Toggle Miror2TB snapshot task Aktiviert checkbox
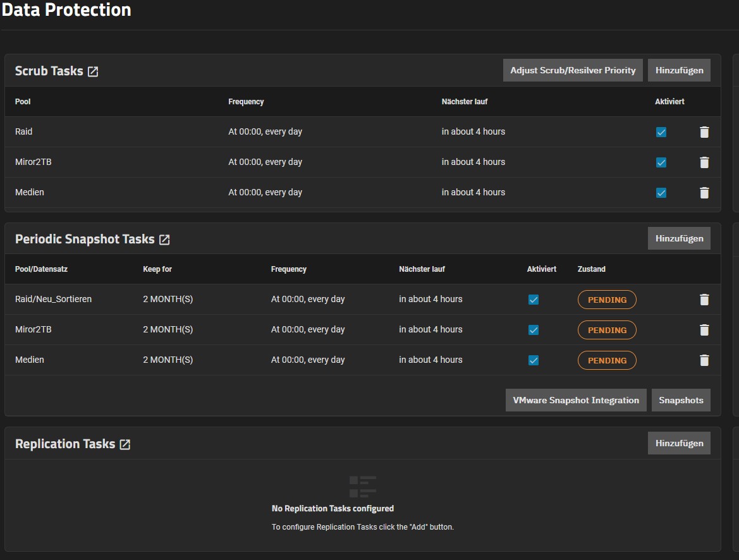 coord(534,330)
